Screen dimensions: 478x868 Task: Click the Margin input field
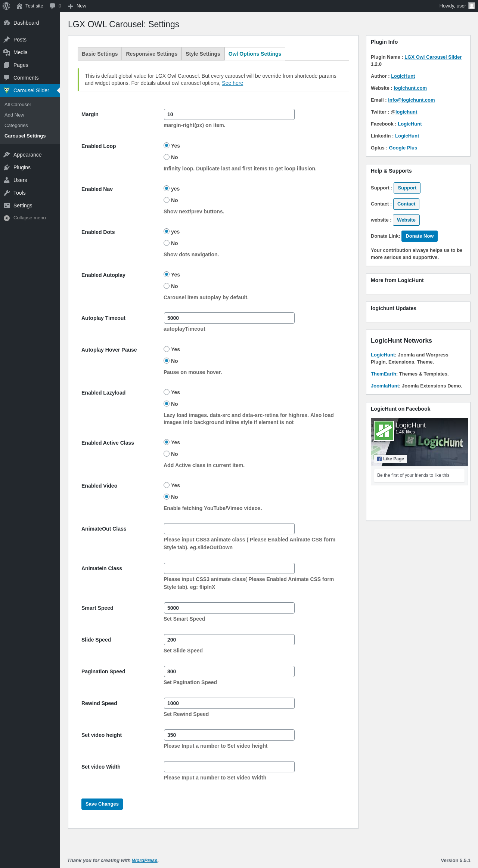[229, 114]
